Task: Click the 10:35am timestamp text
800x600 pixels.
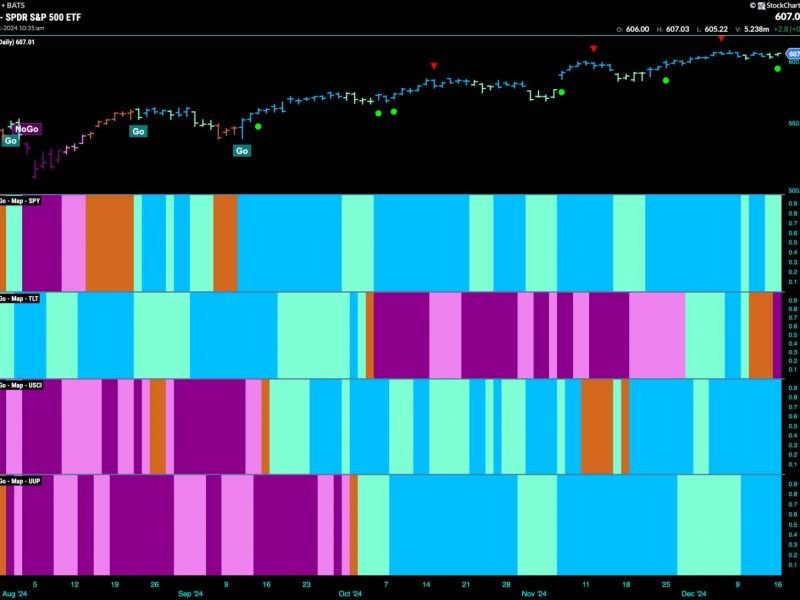Action: click(x=32, y=28)
